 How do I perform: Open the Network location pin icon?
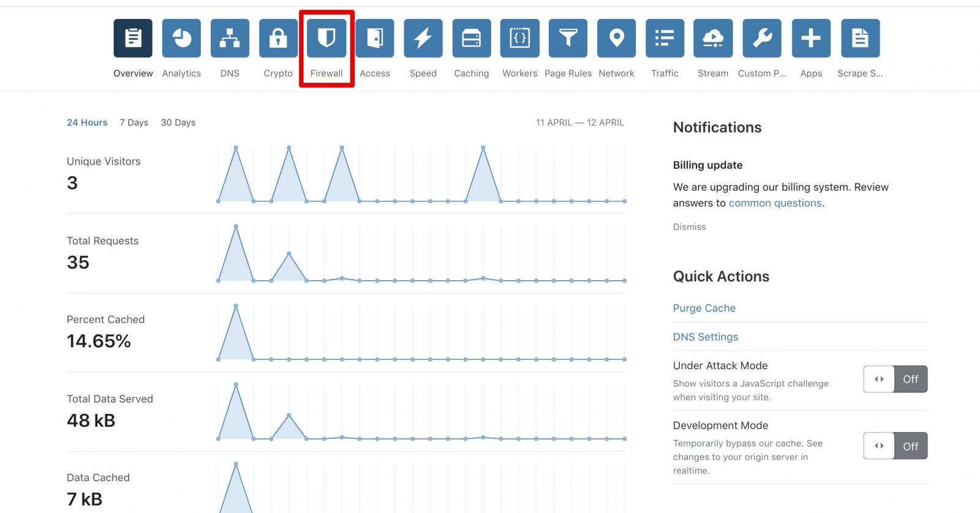click(x=616, y=38)
